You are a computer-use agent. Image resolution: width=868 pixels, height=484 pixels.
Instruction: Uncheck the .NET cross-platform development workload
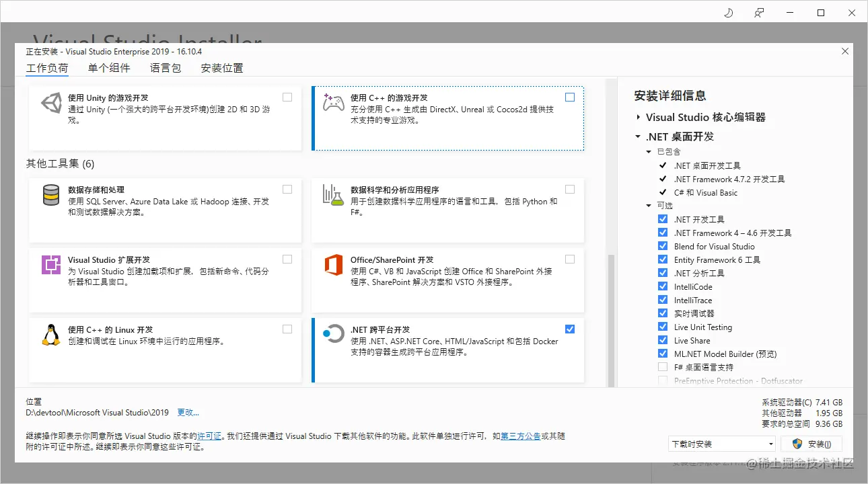(570, 329)
